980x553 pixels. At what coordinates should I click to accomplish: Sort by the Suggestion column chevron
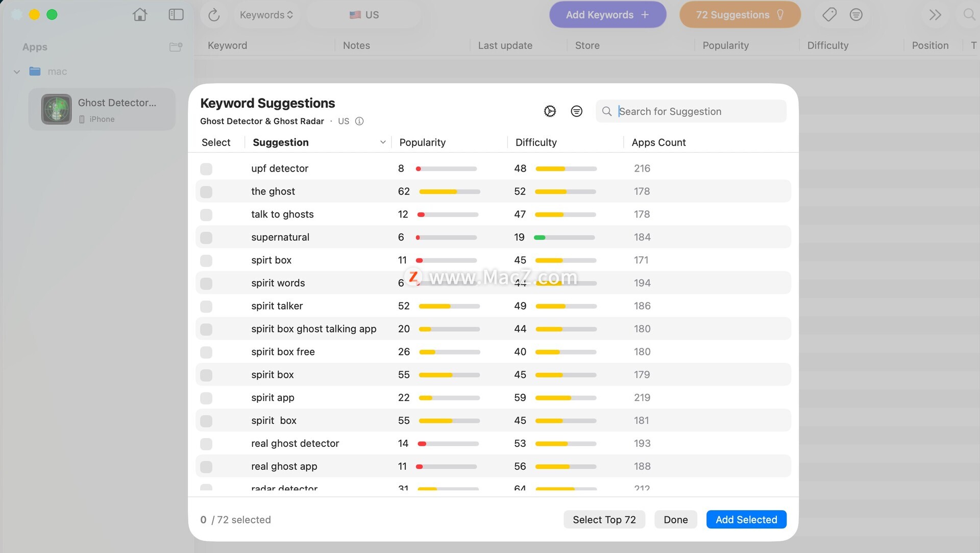pos(382,142)
